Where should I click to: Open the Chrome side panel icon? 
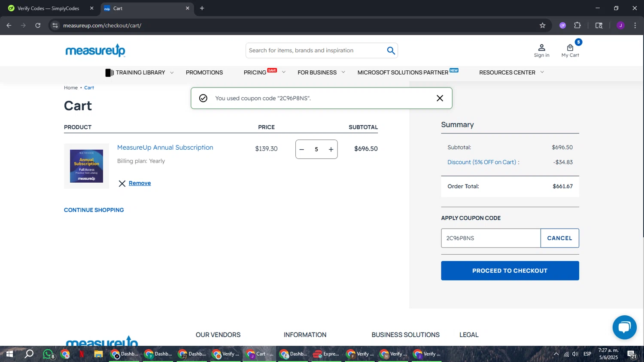pyautogui.click(x=599, y=25)
